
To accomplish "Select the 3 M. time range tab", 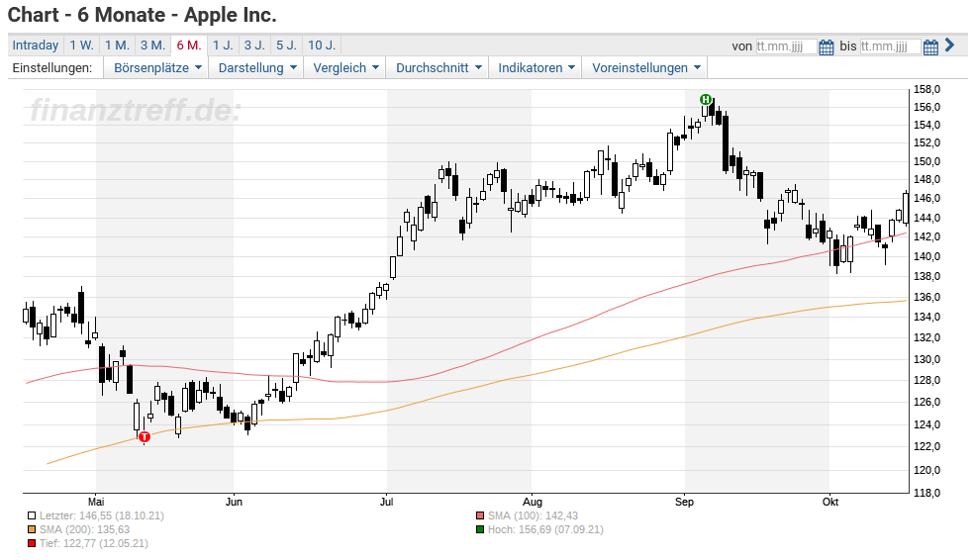I will (152, 46).
